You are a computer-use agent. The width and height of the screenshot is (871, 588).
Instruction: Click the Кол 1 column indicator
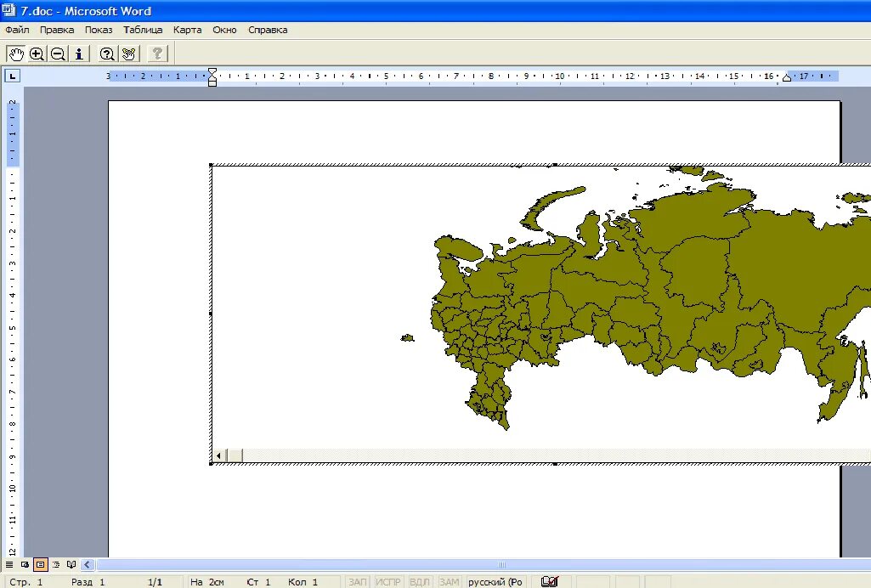[x=303, y=582]
